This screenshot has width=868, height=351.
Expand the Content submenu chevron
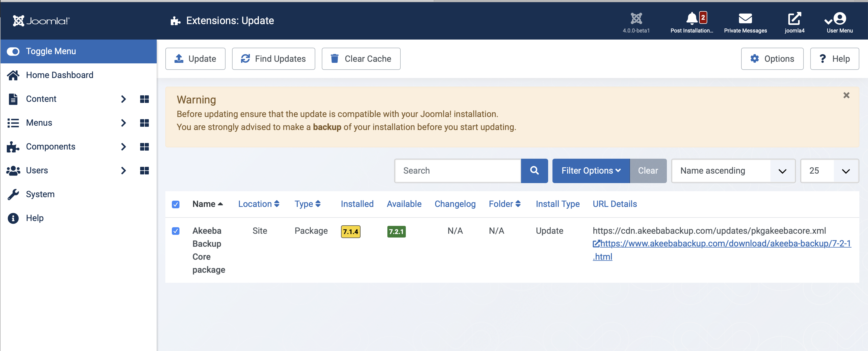pos(123,99)
